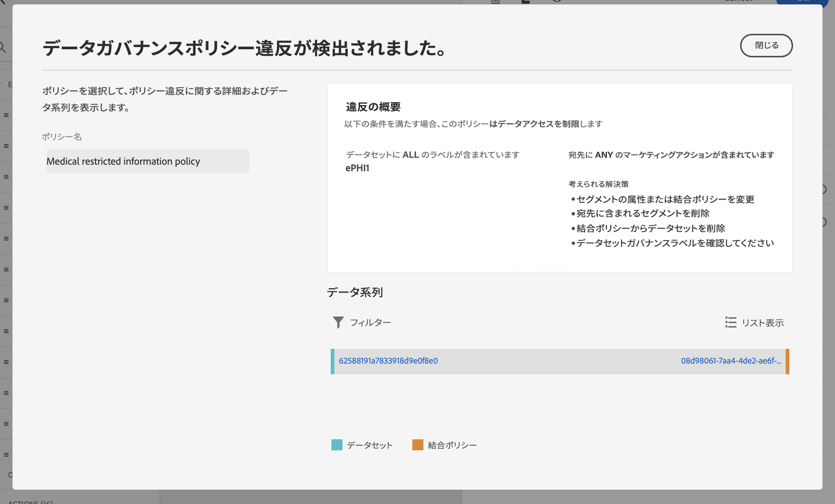Screen dimensions: 835x504
Task: Click the partially hidden trash icon at top
Action: (495, 1)
